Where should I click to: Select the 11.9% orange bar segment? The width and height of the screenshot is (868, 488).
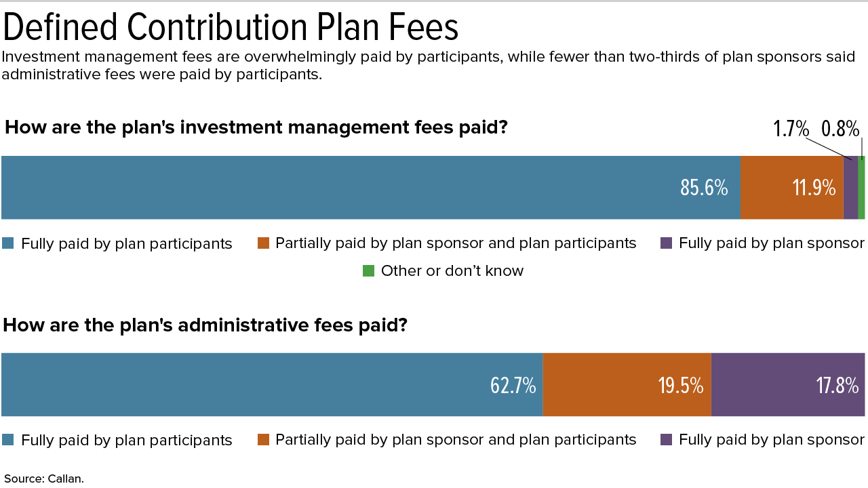(791, 188)
